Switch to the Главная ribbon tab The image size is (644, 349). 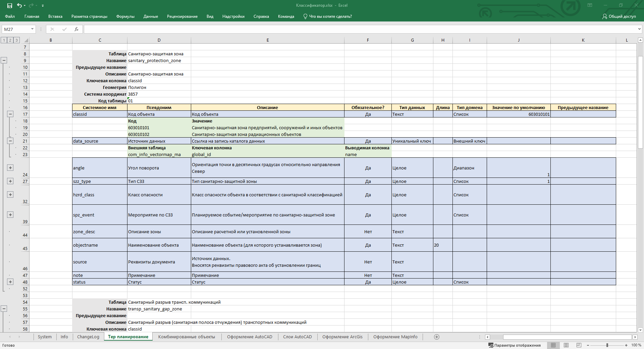point(32,16)
